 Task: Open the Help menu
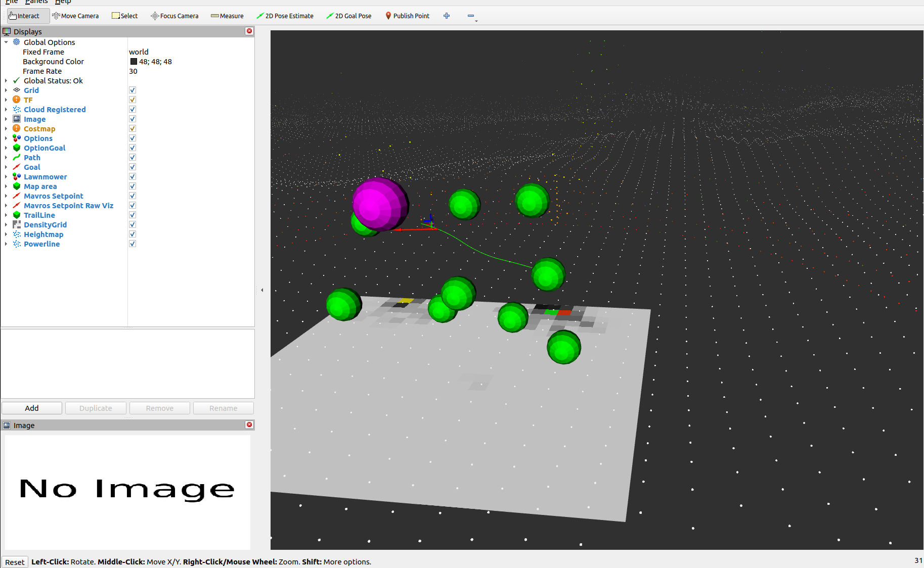click(x=63, y=2)
